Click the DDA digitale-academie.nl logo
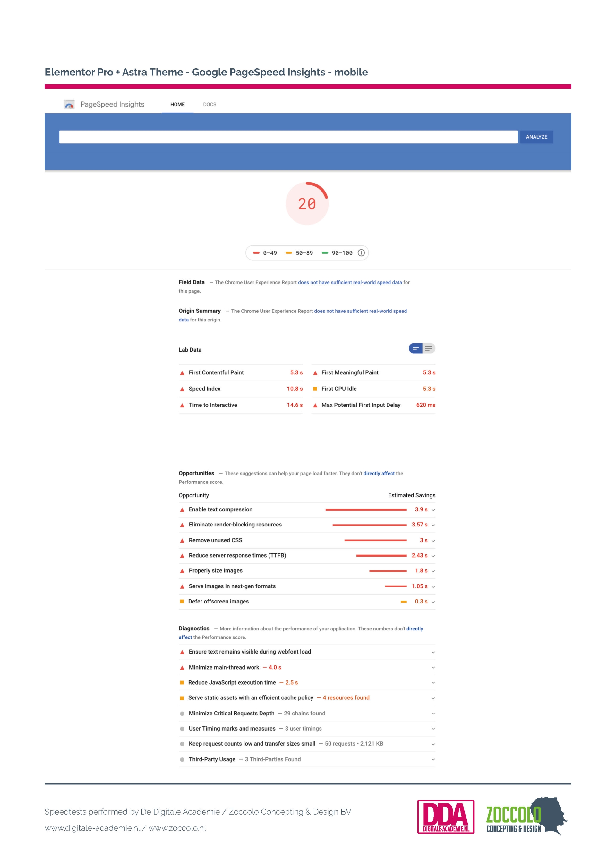Screen dimensions: 616x864 click(x=446, y=817)
